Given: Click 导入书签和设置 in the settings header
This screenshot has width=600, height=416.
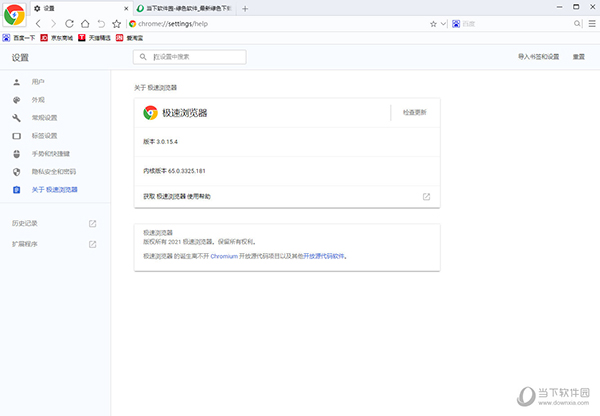Looking at the screenshot, I should (538, 57).
